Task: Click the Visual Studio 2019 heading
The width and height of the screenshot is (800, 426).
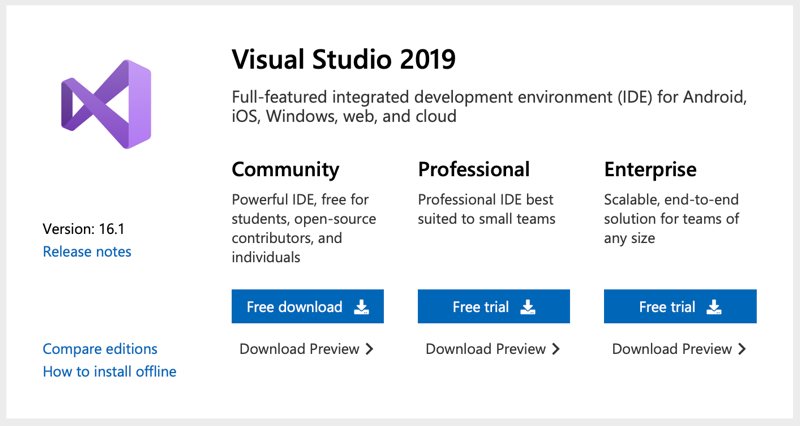Action: (343, 59)
